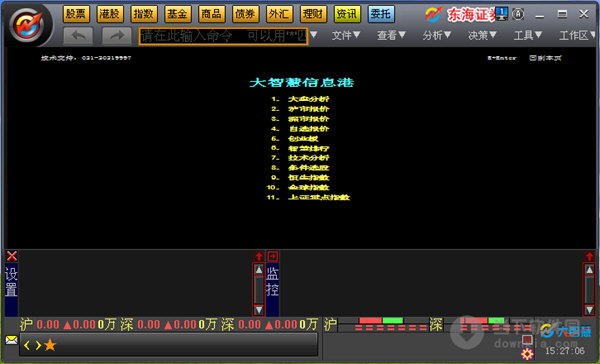Viewport: 600px width, 364px height.
Task: Select 4. 自选报价 in the list
Action: pos(300,129)
